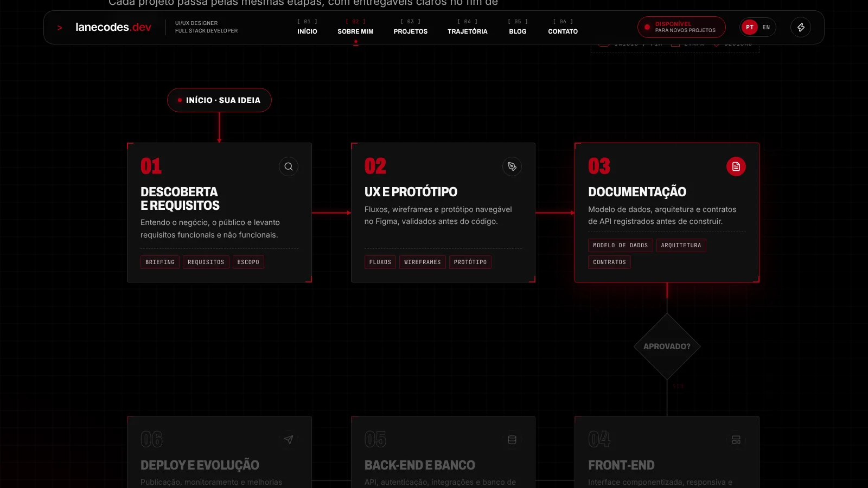Viewport: 868px width, 488px height.
Task: Click the Back-End e Banco heading
Action: [x=419, y=465]
